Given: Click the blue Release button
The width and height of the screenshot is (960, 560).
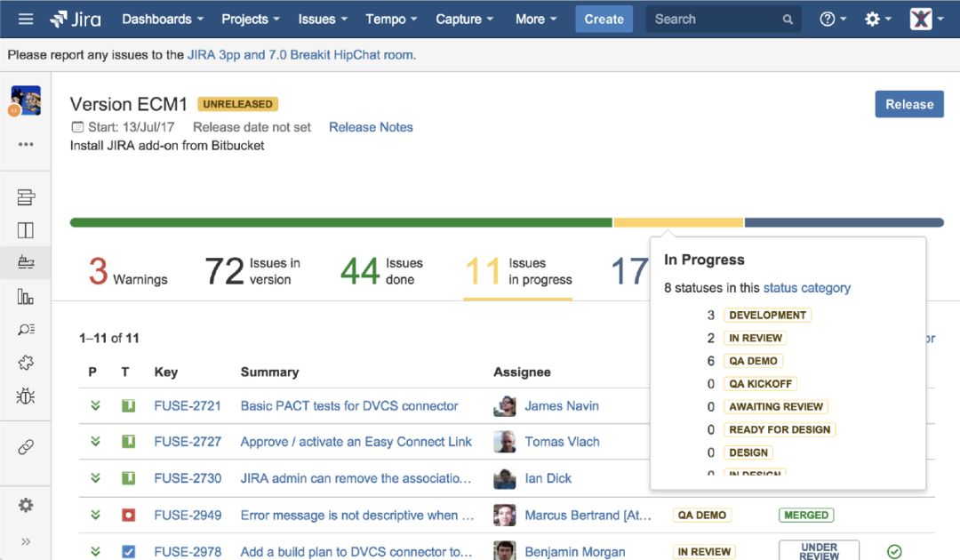Looking at the screenshot, I should 909,104.
